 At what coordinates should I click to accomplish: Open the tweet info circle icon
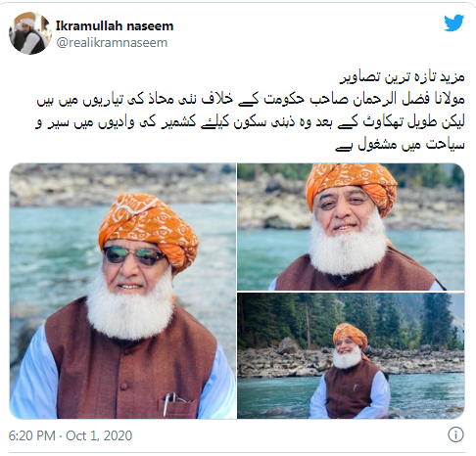tap(455, 434)
